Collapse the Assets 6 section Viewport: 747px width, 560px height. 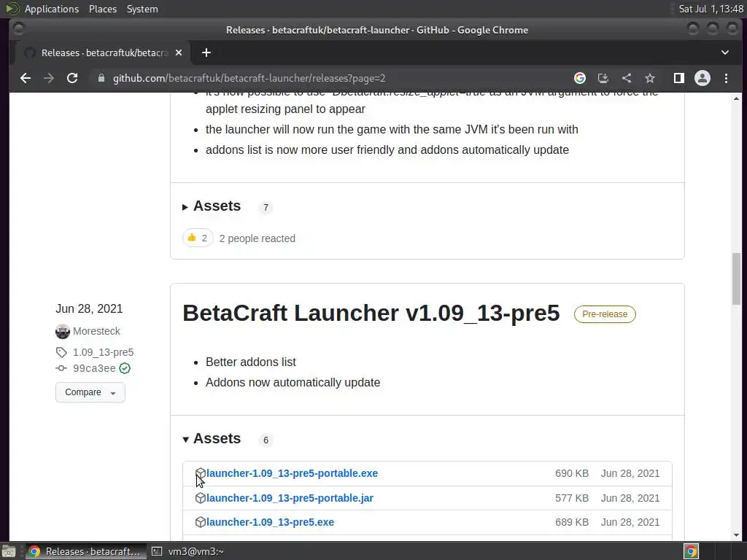(x=212, y=438)
